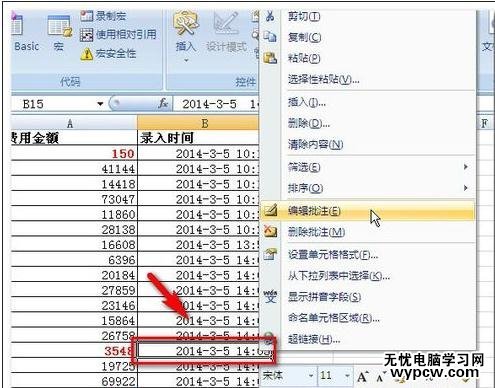Choose Insert (插入) from context menu

[x=367, y=102]
